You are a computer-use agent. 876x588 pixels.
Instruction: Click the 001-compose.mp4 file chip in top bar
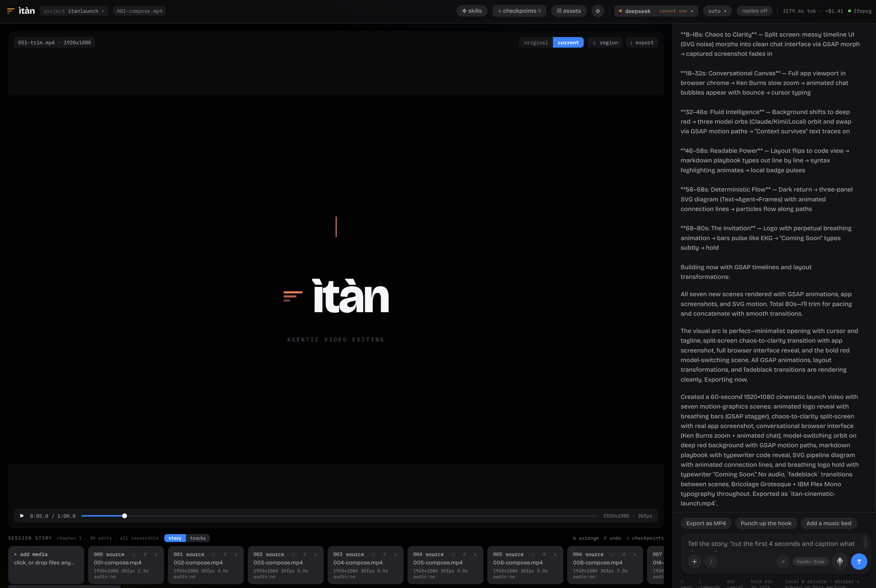coord(140,11)
